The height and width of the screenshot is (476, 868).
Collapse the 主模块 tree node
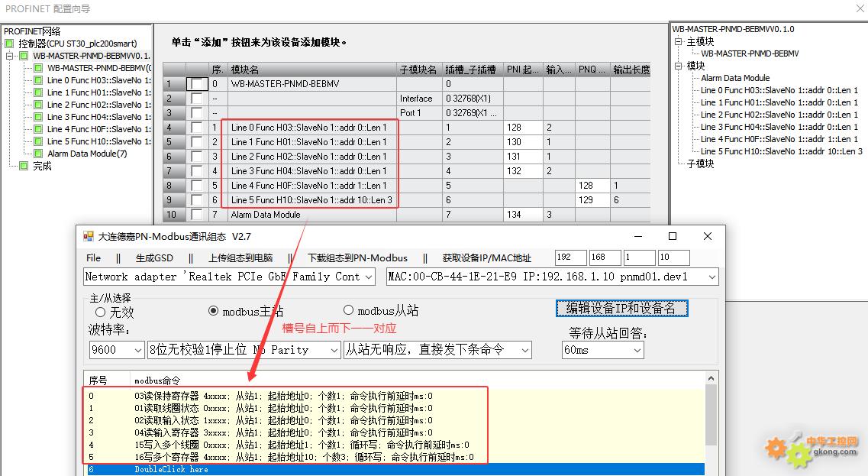click(x=678, y=41)
